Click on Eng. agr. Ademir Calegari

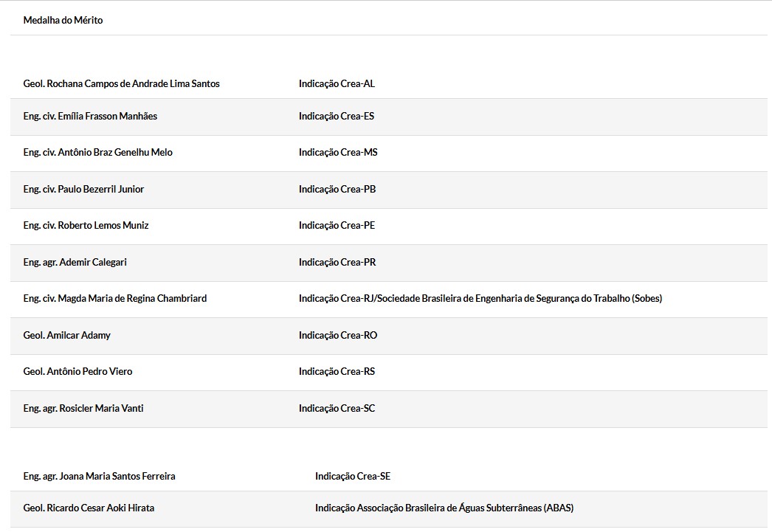[x=75, y=263]
